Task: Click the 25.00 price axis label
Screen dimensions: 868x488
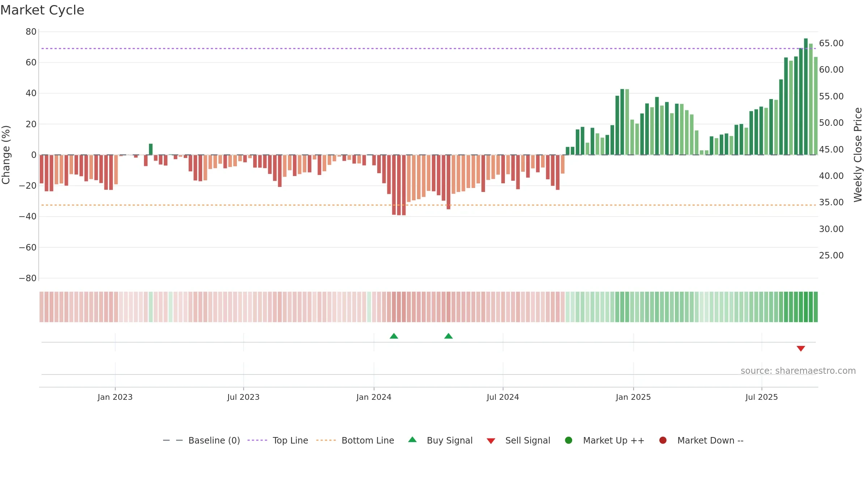Action: click(831, 256)
